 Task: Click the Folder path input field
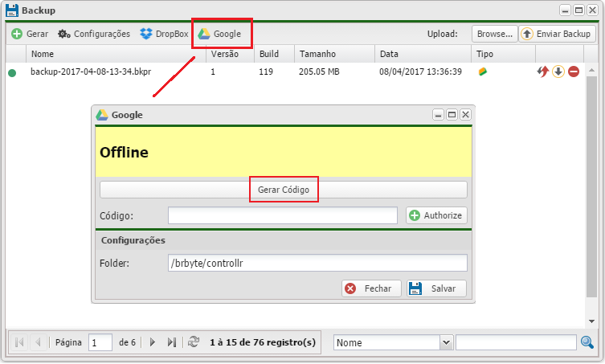(317, 263)
